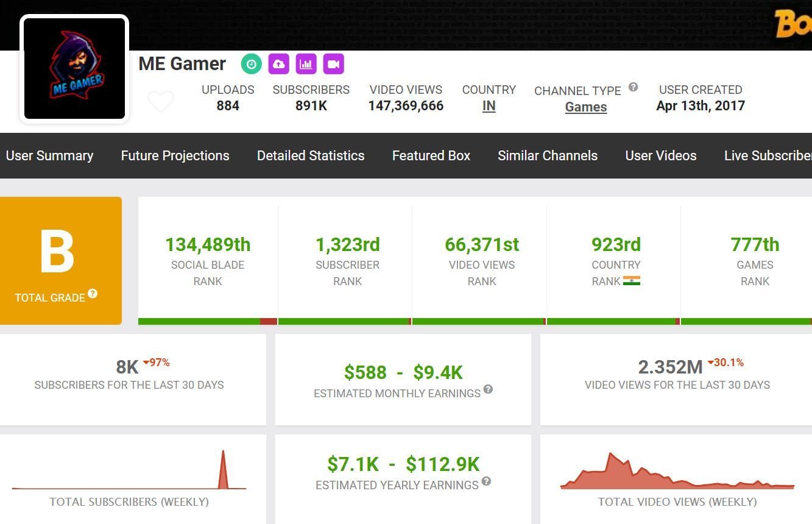Screen dimensions: 812x524
Task: Toggle favorite status for ME Gamer channel
Action: pos(161,102)
